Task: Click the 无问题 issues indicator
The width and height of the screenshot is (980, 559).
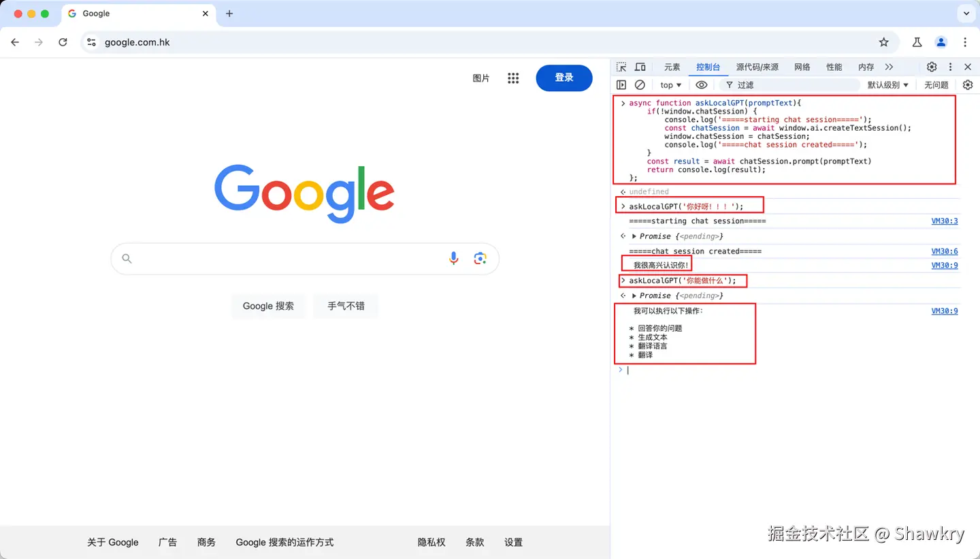Action: 936,85
